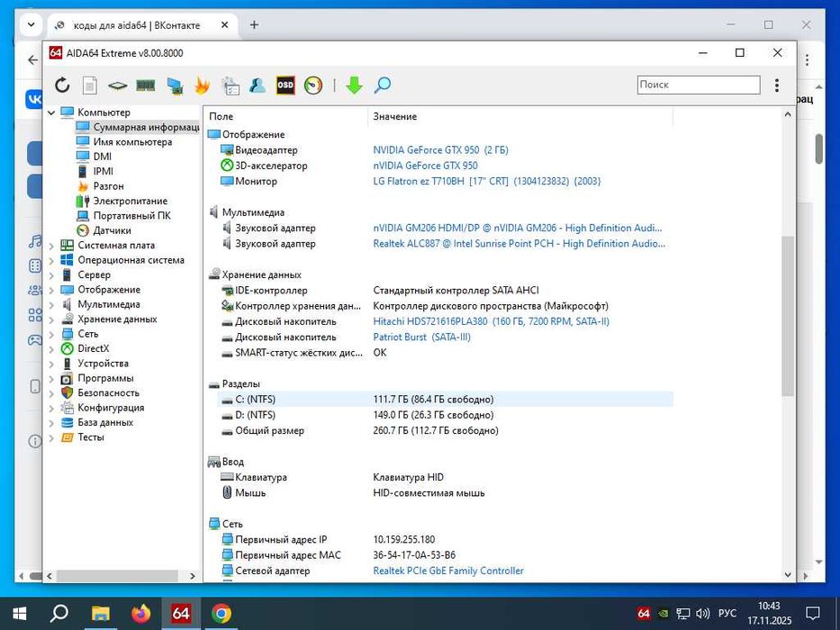
Task: Open the Report toolbar icon
Action: coord(90,85)
